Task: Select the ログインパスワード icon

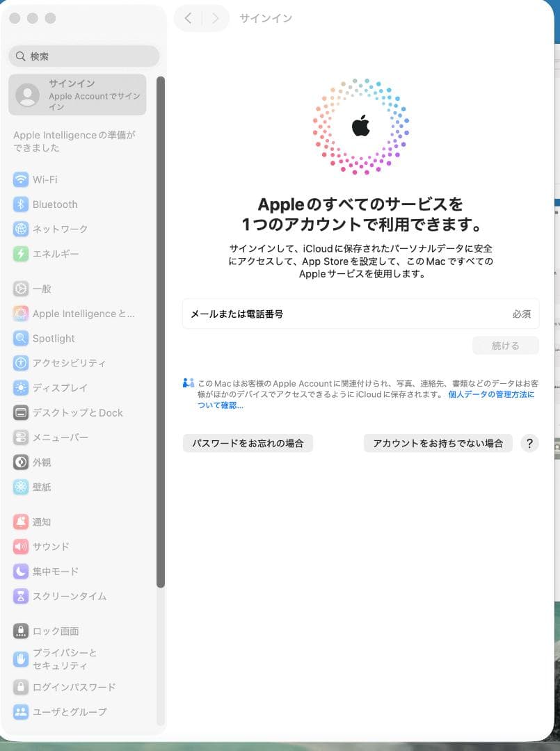Action: tap(21, 687)
